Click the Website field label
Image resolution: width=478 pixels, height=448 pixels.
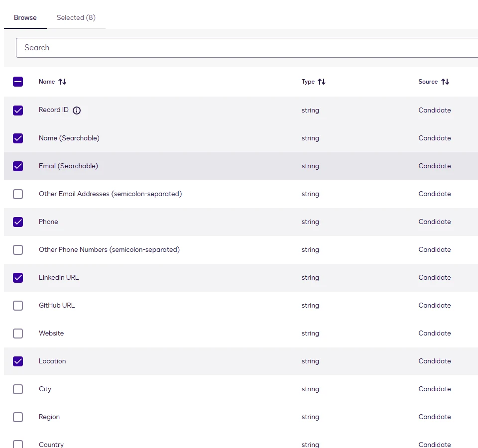(x=51, y=334)
